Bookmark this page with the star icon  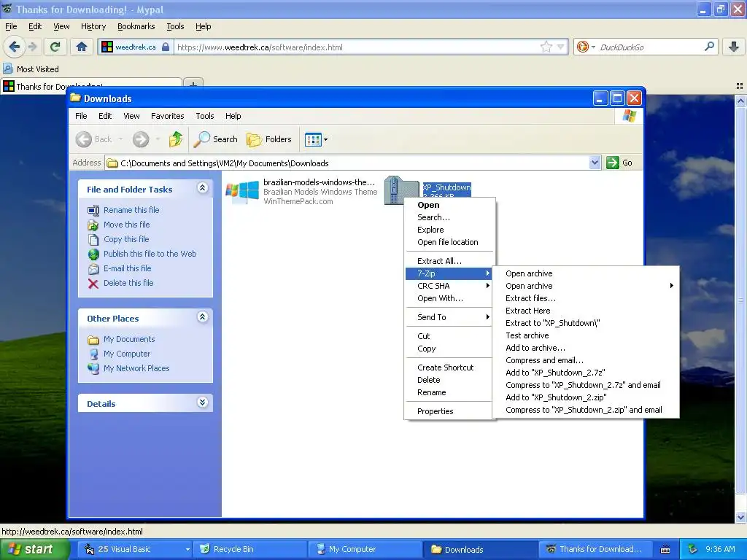coord(546,47)
